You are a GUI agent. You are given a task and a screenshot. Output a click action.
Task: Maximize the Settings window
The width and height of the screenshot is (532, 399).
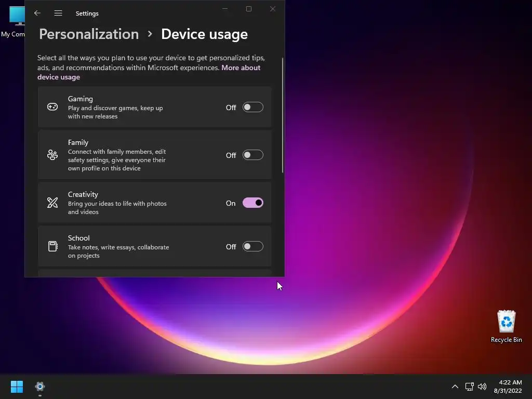click(249, 9)
